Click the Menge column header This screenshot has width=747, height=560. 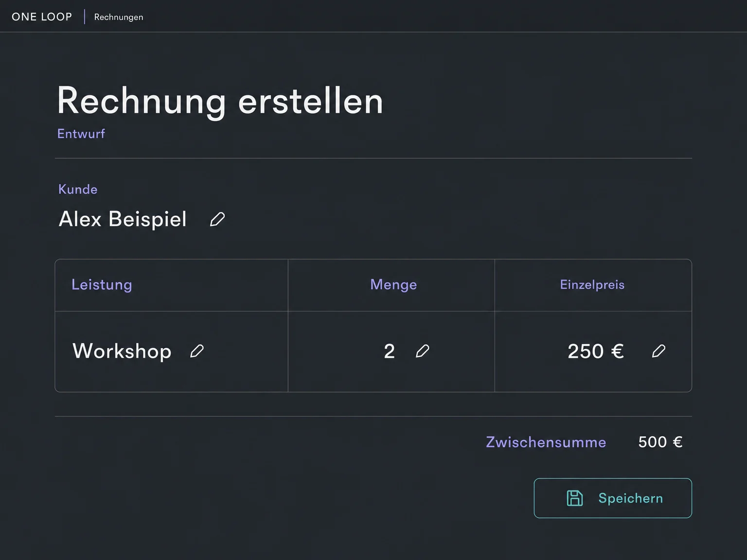tap(393, 285)
